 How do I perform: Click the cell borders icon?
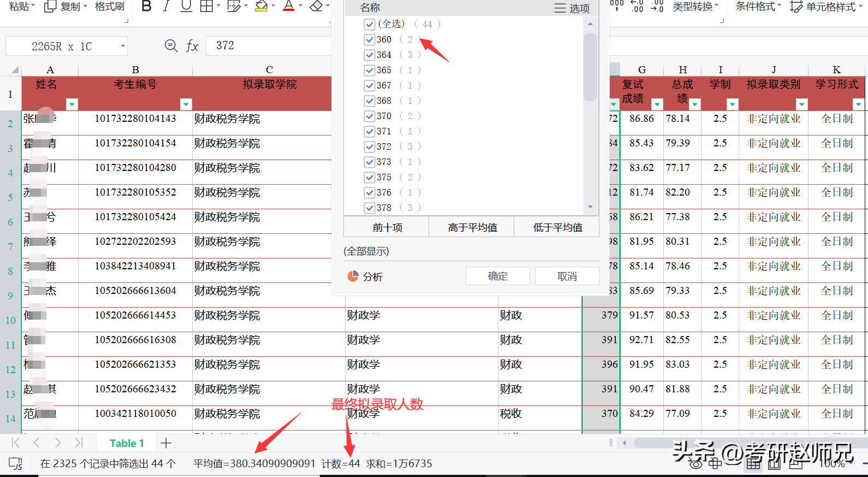click(x=206, y=6)
